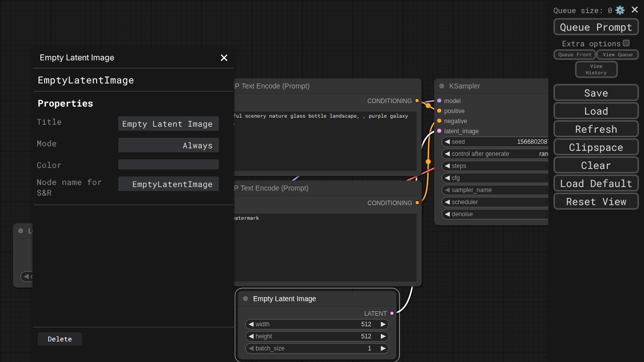Close the Empty Latent Image properties panel
This screenshot has width=644, height=362.
pos(224,58)
